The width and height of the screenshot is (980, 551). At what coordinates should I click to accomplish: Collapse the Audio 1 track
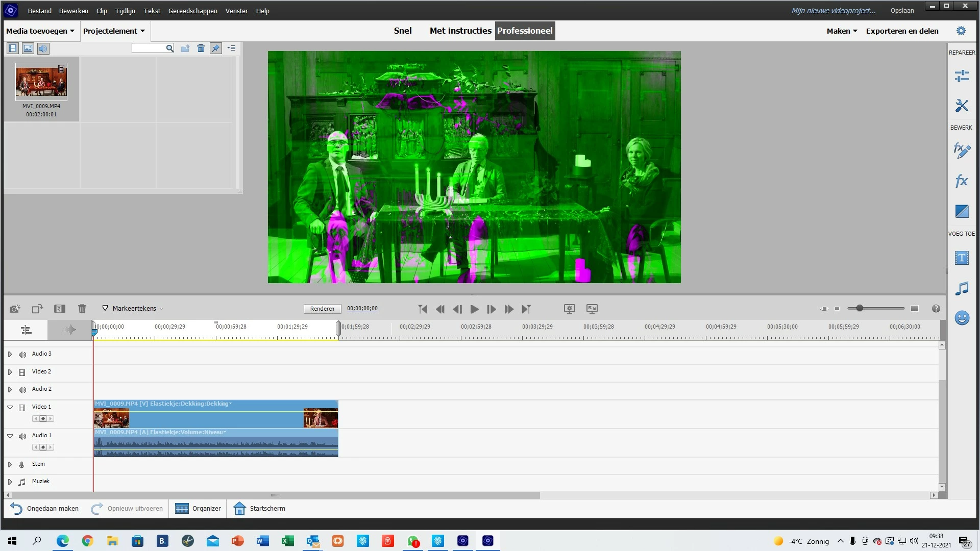click(x=10, y=436)
